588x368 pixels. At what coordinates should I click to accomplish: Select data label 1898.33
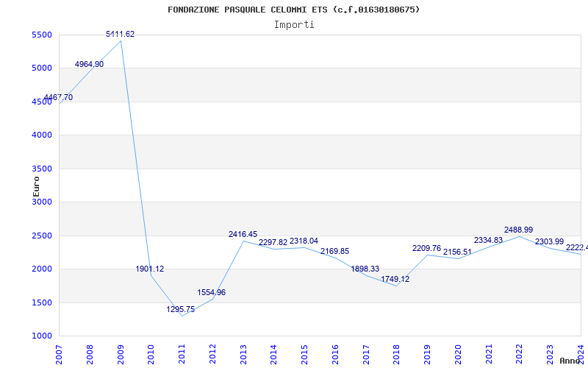365,269
